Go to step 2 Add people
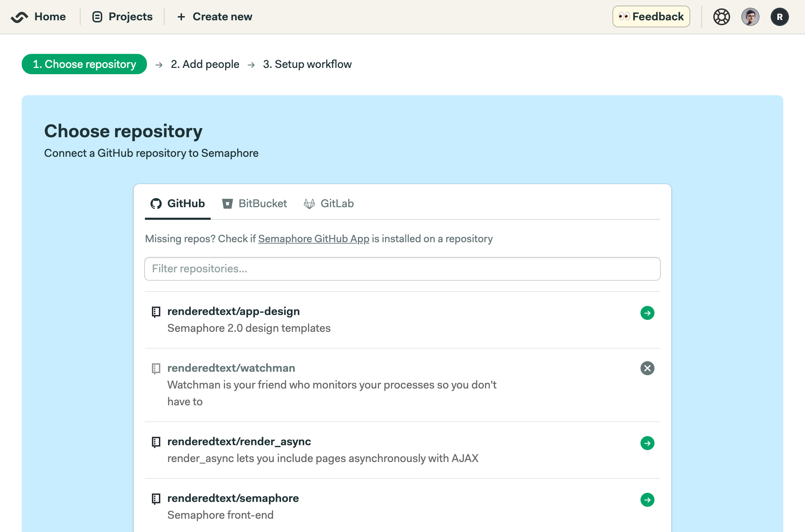 (205, 64)
